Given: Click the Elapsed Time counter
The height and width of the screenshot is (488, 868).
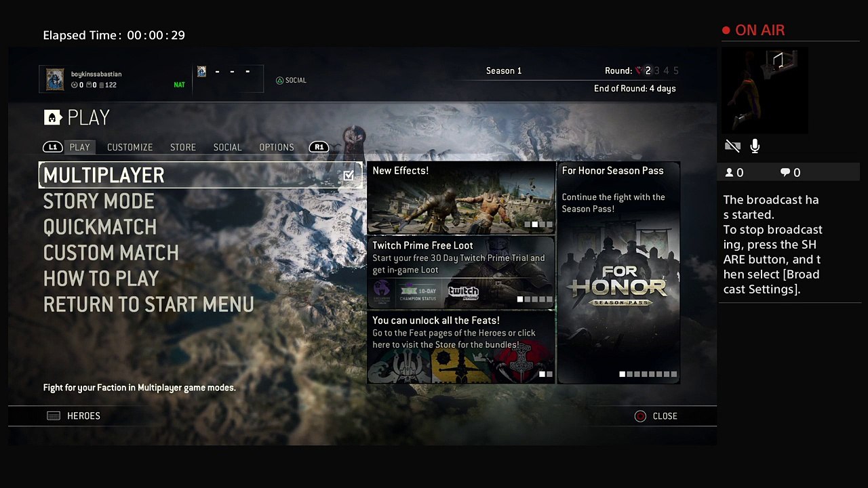Looking at the screenshot, I should tap(114, 35).
